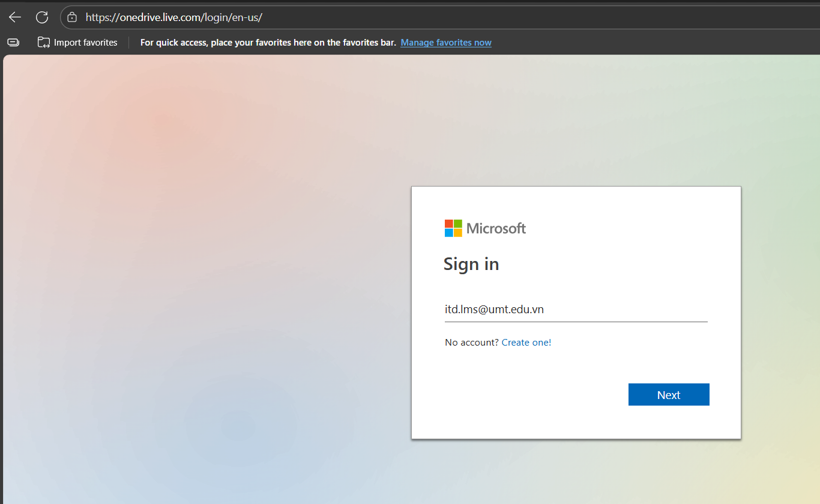This screenshot has height=504, width=820.
Task: Go back using the browser back arrow
Action: click(15, 17)
